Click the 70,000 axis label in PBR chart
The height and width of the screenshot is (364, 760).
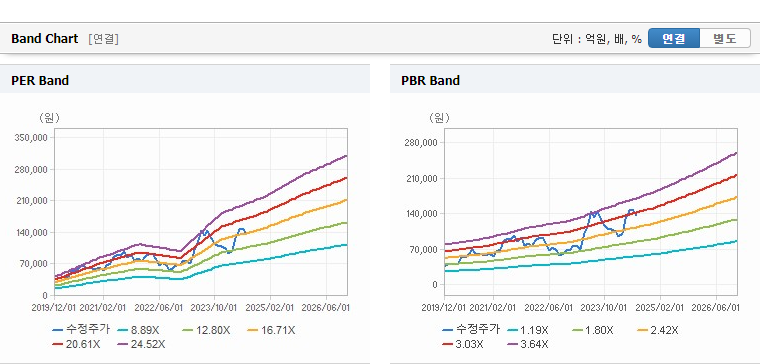[x=424, y=250]
